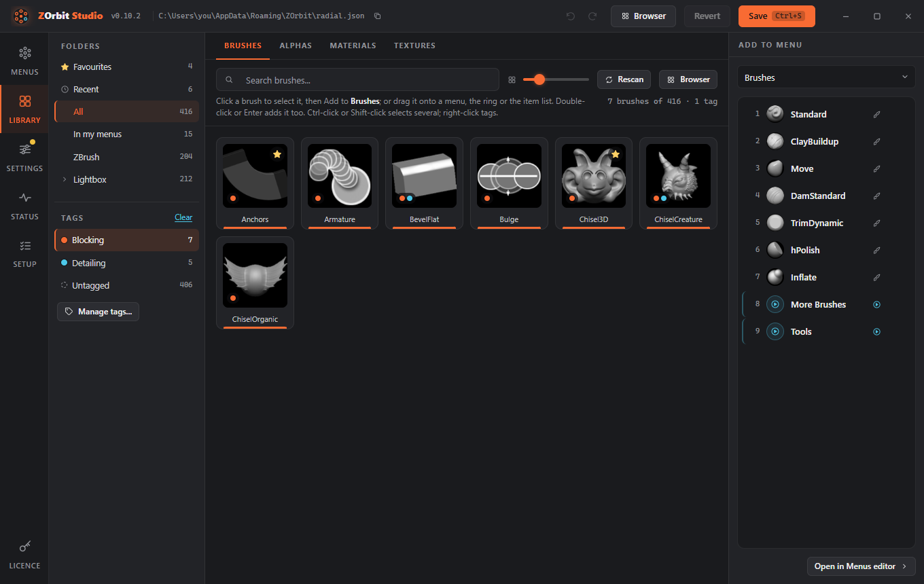
Task: Clear the tag filters
Action: (x=183, y=217)
